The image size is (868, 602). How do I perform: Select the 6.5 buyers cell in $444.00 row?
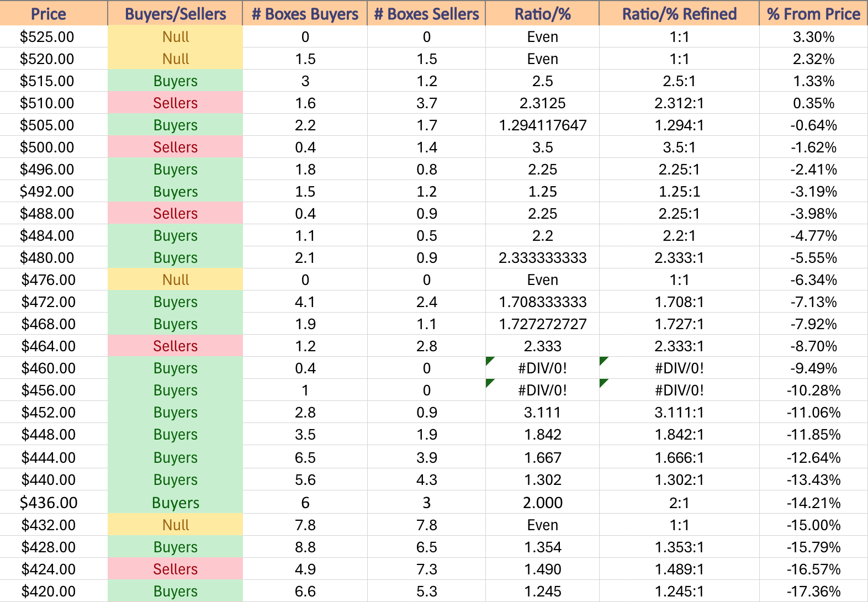(x=305, y=457)
